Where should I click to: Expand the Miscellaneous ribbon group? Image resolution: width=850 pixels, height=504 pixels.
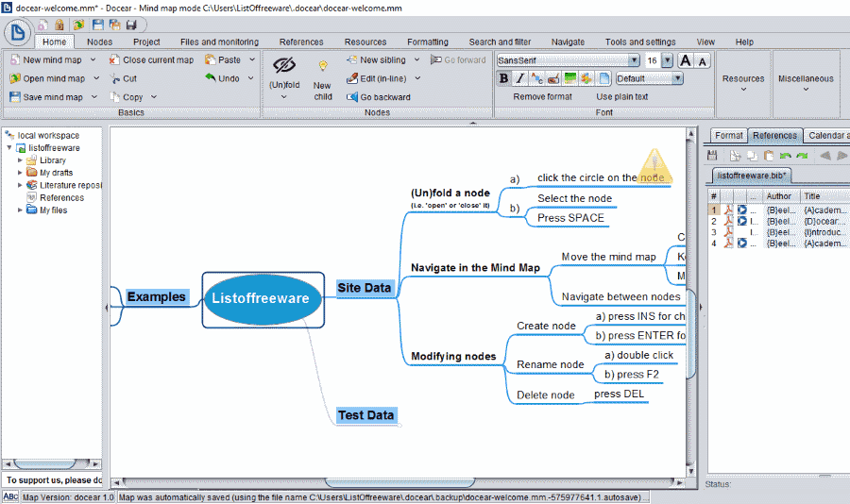click(806, 83)
